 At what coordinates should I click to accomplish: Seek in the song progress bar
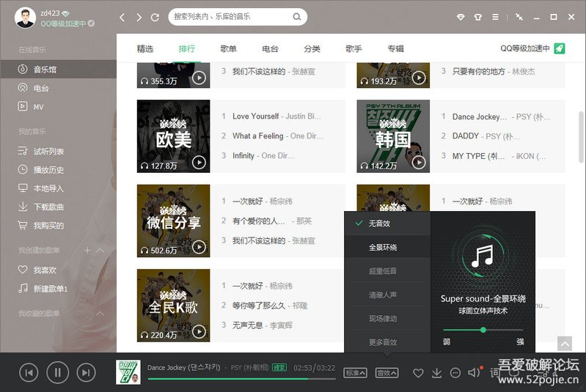pyautogui.click(x=241, y=379)
